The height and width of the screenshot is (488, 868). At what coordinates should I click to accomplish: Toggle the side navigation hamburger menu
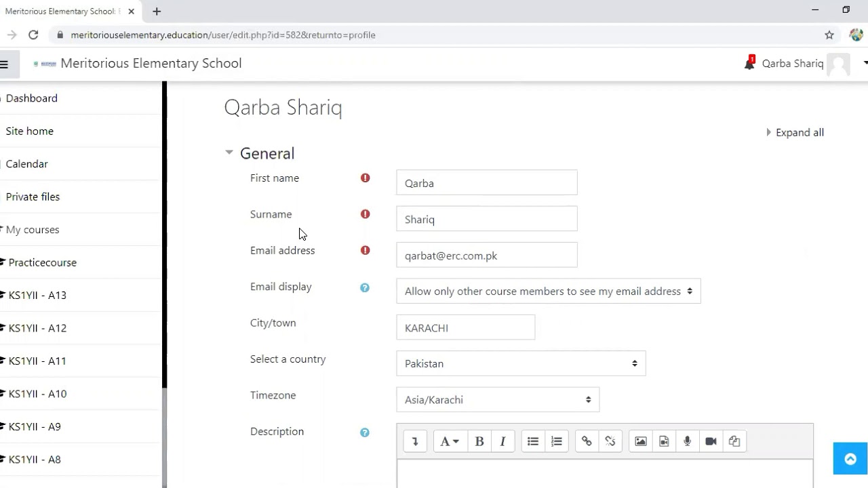[x=4, y=64]
